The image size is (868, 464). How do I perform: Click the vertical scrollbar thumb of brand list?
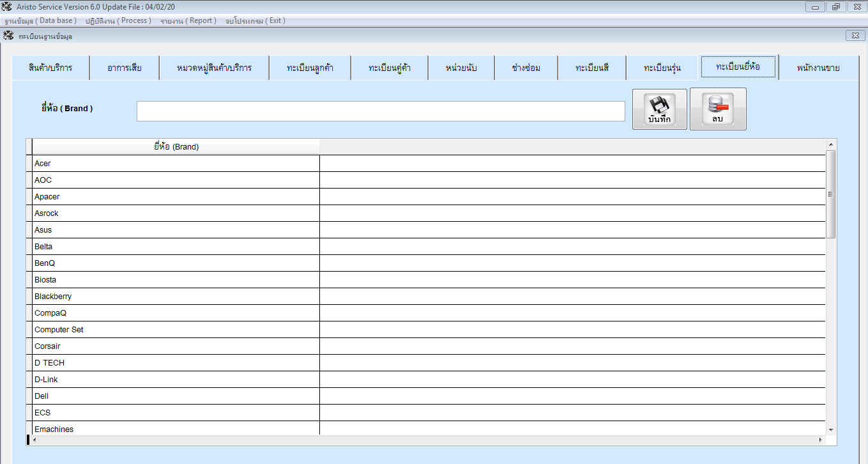[x=831, y=194]
